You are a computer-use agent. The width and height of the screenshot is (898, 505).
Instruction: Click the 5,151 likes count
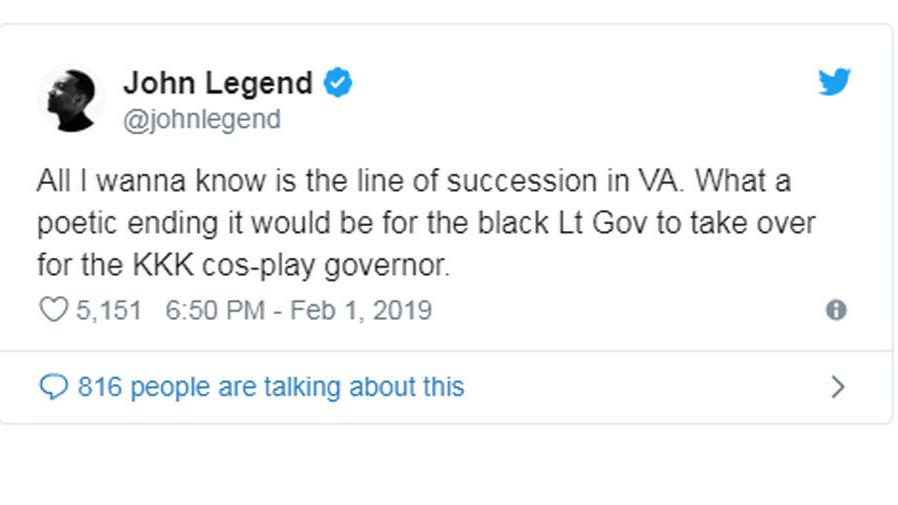pos(109,310)
